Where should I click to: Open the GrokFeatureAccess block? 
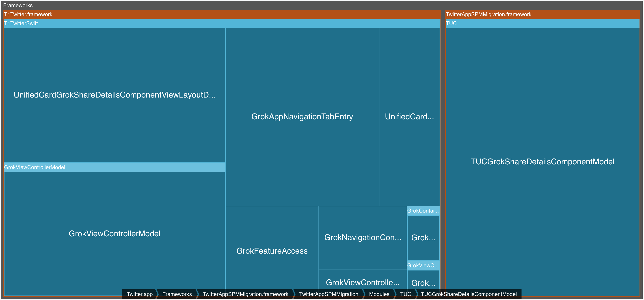(x=272, y=251)
